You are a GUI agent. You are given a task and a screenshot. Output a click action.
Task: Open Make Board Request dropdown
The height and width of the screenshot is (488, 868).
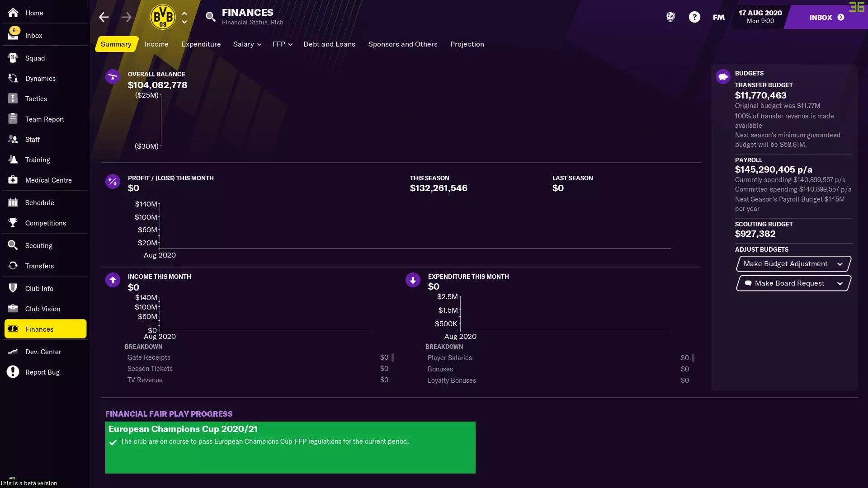[x=793, y=283]
